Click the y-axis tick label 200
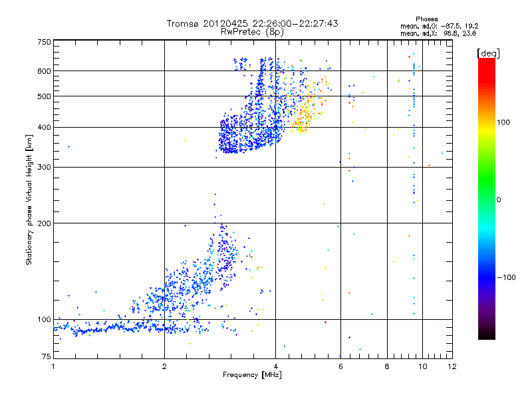The height and width of the screenshot is (399, 532). [44, 223]
